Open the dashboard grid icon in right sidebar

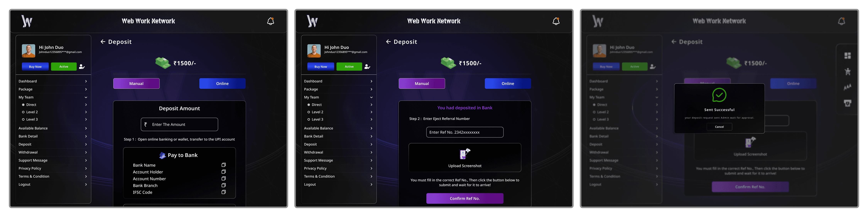click(847, 56)
